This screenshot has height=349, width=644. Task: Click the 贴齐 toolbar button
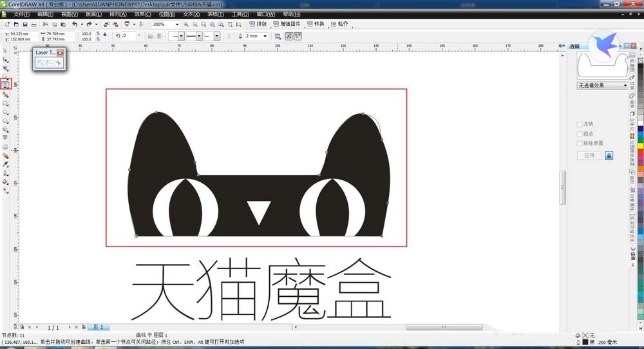pyautogui.click(x=339, y=24)
